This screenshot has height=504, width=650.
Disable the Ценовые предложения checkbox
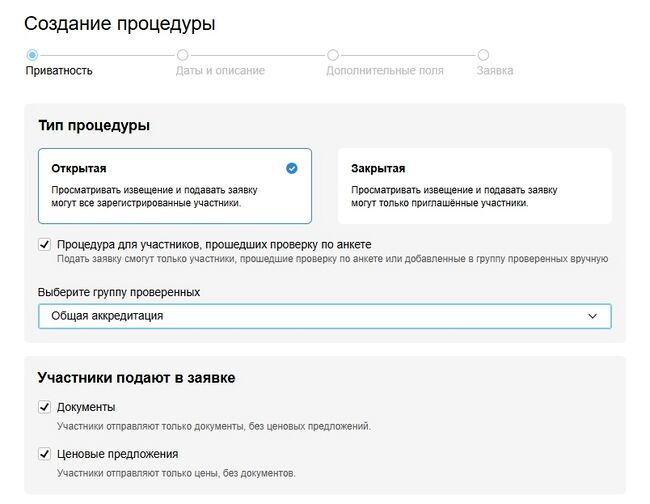point(44,454)
